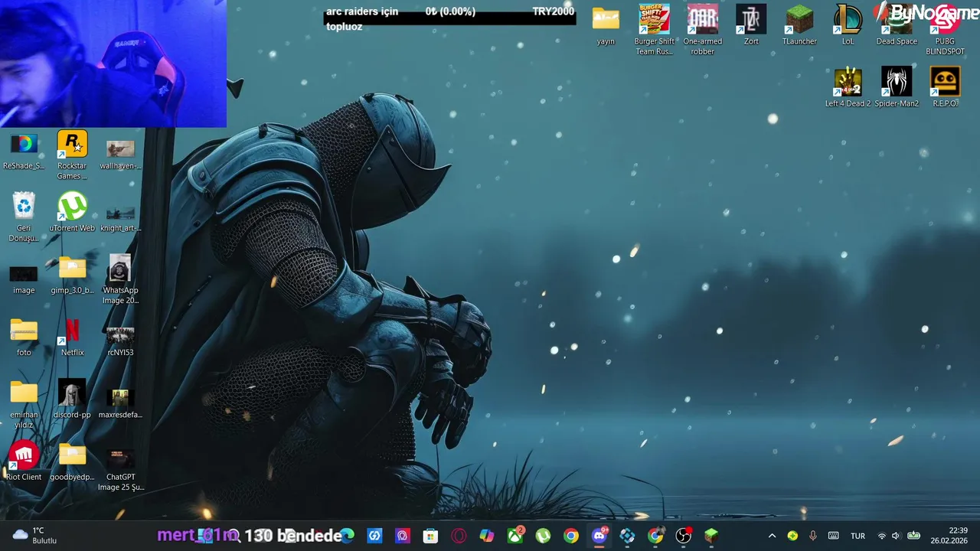
Task: Change the TUR input language
Action: 858,536
